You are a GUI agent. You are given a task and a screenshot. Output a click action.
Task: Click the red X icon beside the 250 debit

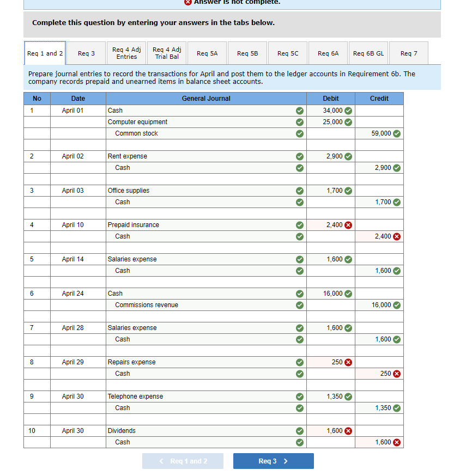pos(348,362)
